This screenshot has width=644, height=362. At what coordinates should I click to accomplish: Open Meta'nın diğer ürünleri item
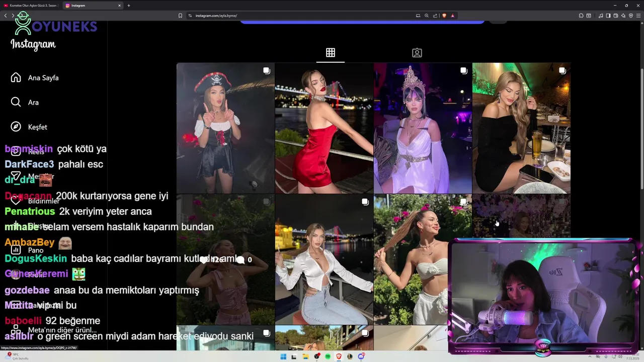click(x=53, y=330)
